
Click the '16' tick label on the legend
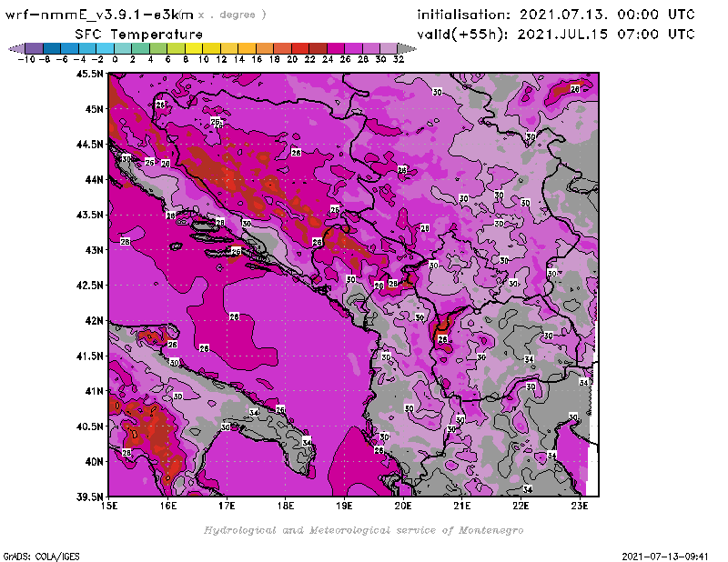[257, 59]
